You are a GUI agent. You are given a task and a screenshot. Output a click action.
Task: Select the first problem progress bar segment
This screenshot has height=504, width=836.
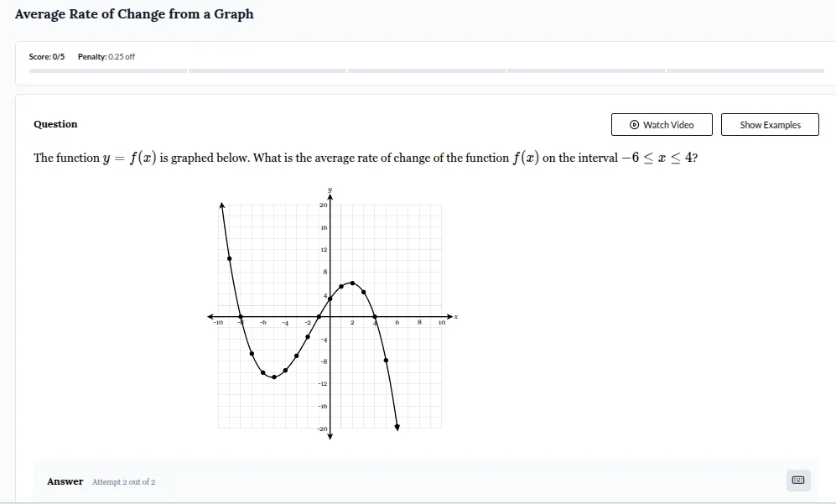(109, 71)
